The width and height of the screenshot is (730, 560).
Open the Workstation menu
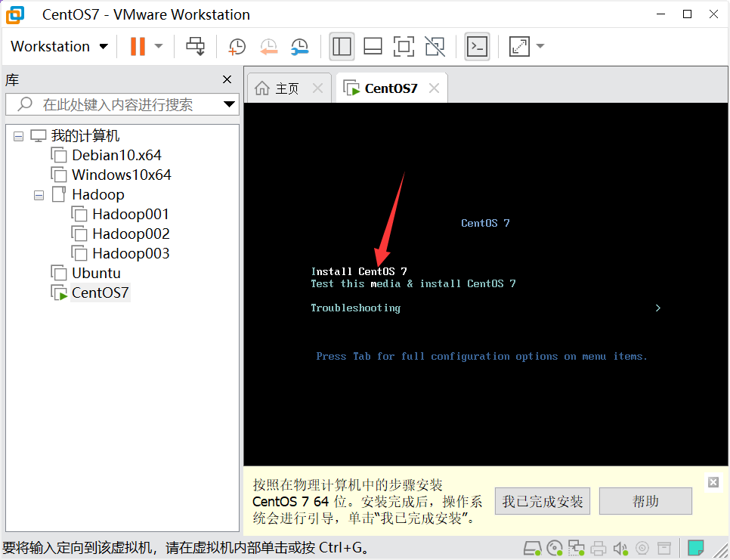[59, 47]
